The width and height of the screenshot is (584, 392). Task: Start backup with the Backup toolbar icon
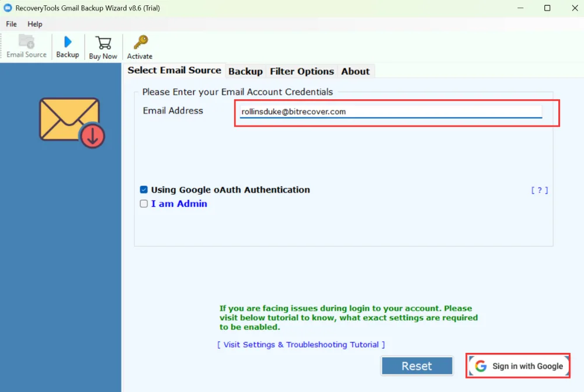point(67,47)
